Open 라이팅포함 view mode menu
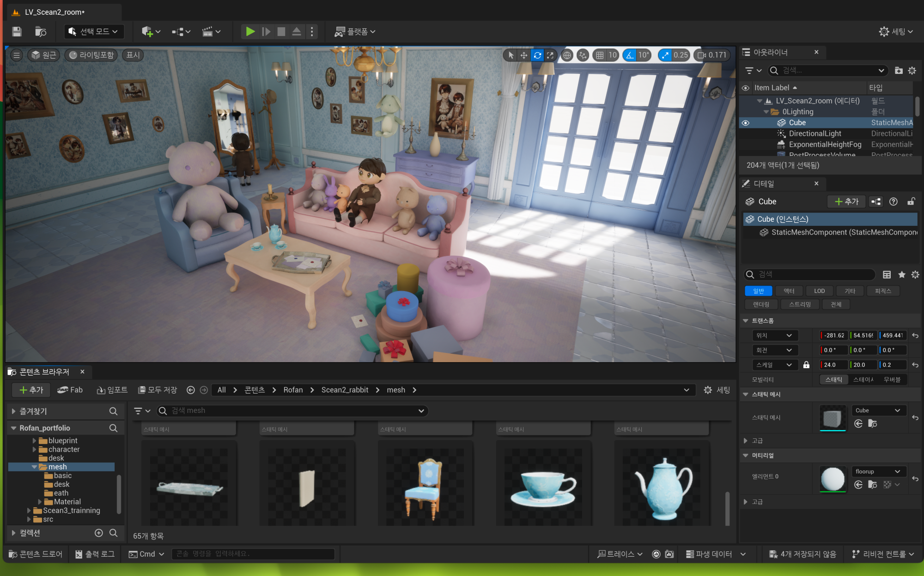The height and width of the screenshot is (576, 924). pos(91,55)
